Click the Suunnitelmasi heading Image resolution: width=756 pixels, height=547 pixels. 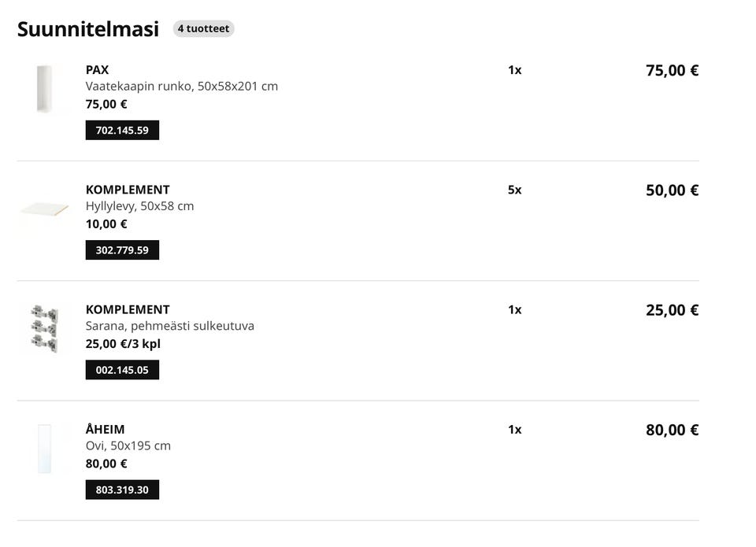pyautogui.click(x=88, y=30)
